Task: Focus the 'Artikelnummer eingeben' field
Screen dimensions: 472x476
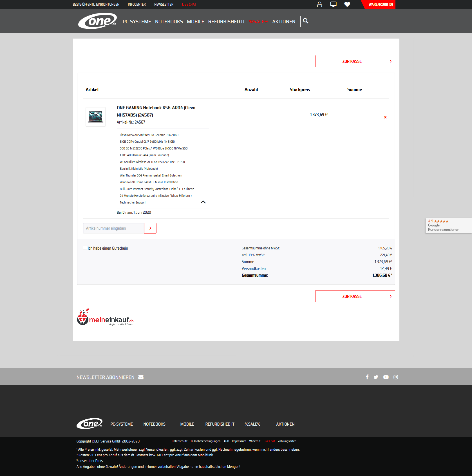Action: tap(113, 228)
